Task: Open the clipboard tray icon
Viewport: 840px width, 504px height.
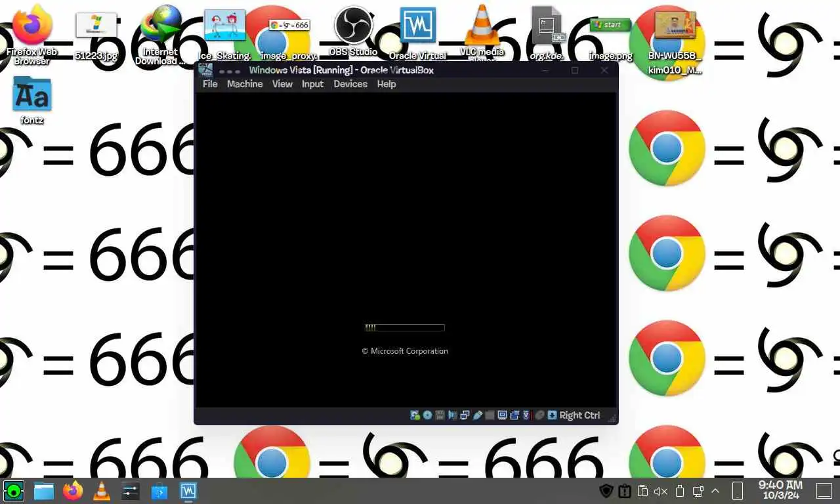Action: [x=643, y=491]
